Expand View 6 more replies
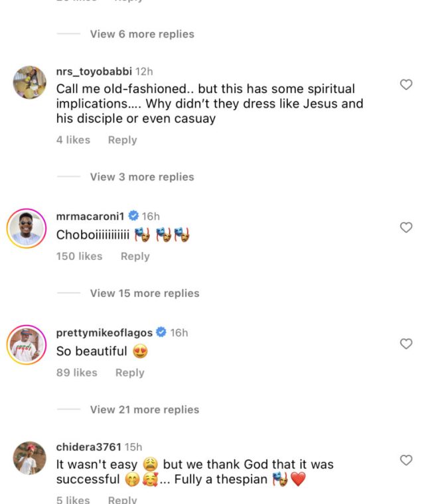438x504 pixels. 142,34
